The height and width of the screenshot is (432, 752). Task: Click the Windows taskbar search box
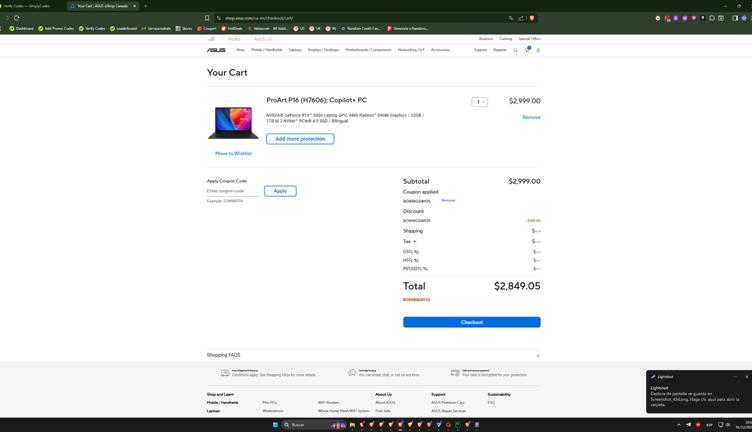coord(314,425)
